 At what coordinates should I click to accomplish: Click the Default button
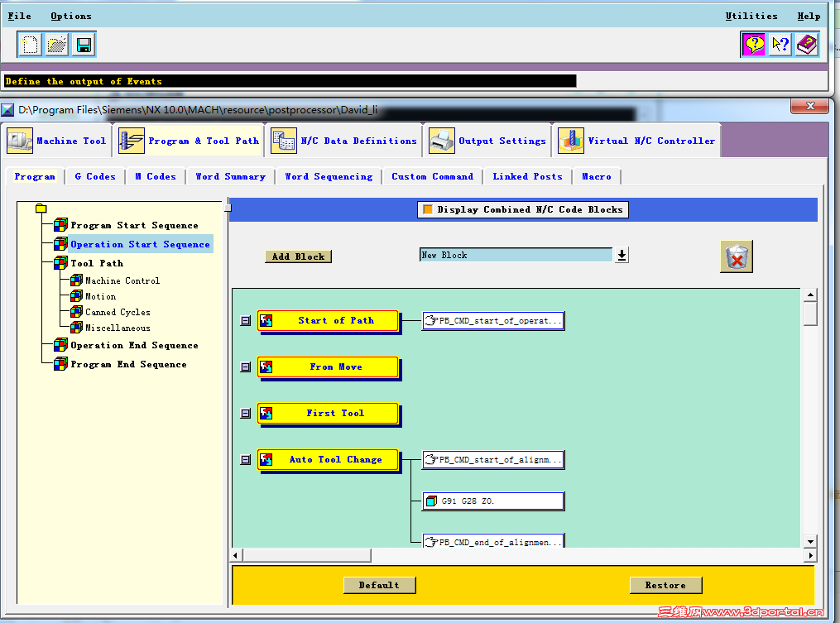[379, 585]
